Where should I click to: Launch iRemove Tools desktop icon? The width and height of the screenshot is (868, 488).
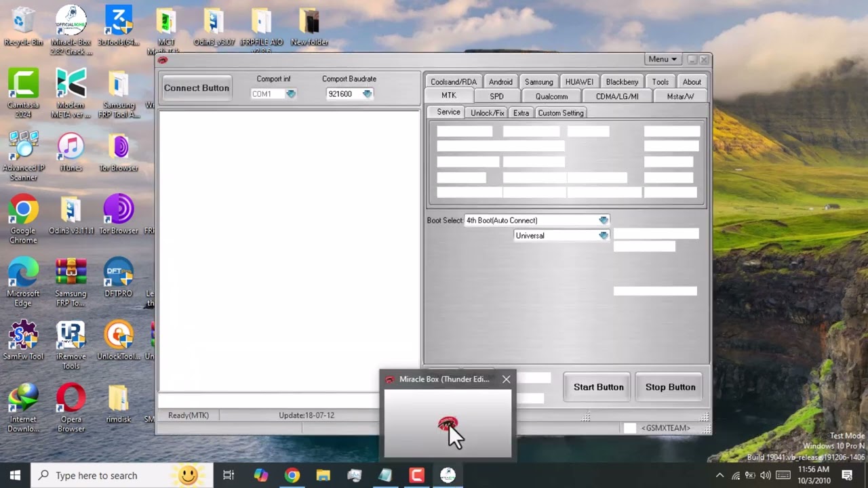pyautogui.click(x=71, y=344)
